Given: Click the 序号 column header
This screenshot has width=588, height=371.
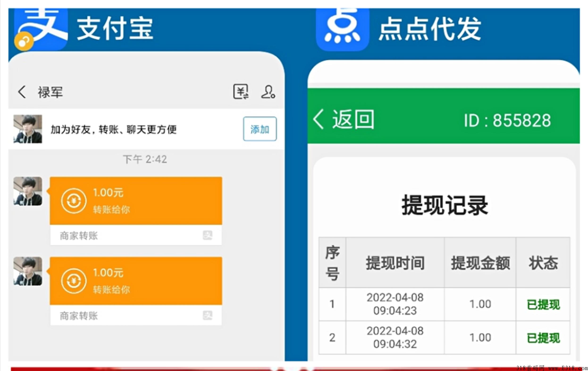Looking at the screenshot, I should click(332, 263).
